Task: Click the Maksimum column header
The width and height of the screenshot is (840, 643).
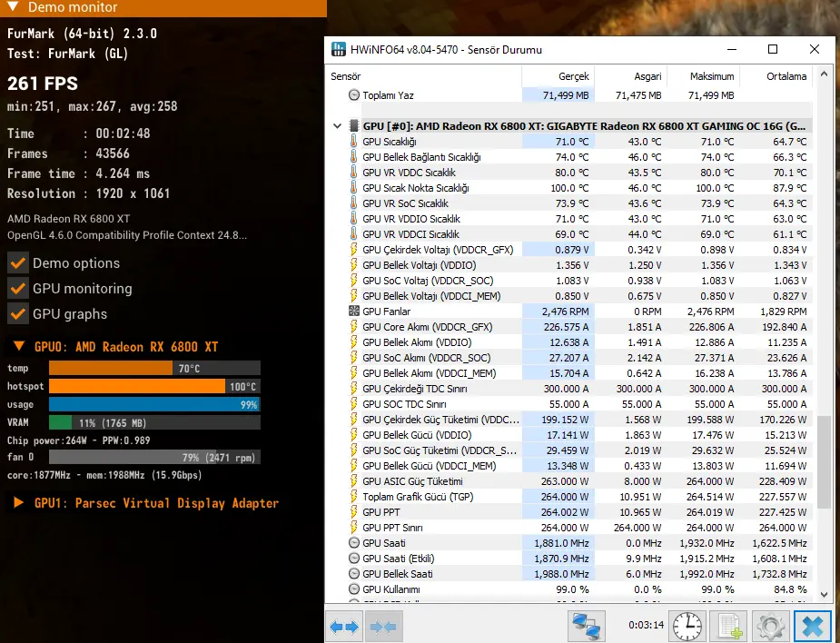Action: pyautogui.click(x=712, y=76)
